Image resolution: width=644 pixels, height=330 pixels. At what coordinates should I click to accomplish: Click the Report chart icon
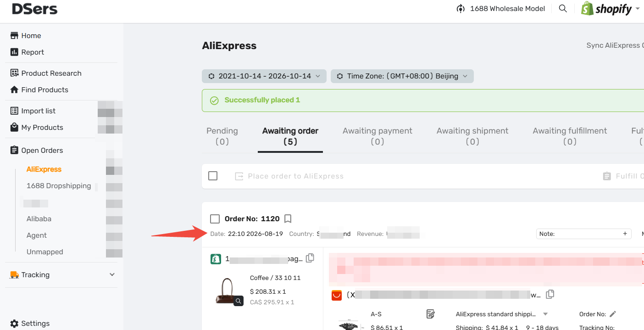(x=14, y=52)
